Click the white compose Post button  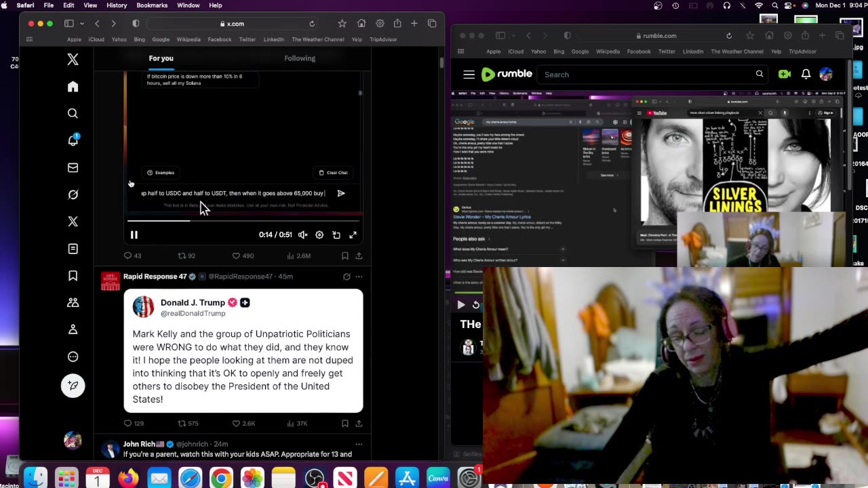point(73,386)
